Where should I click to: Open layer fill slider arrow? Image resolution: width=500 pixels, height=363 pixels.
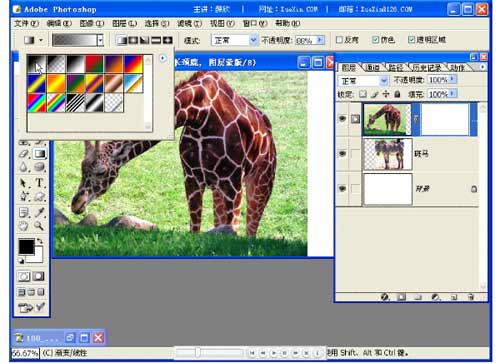452,94
